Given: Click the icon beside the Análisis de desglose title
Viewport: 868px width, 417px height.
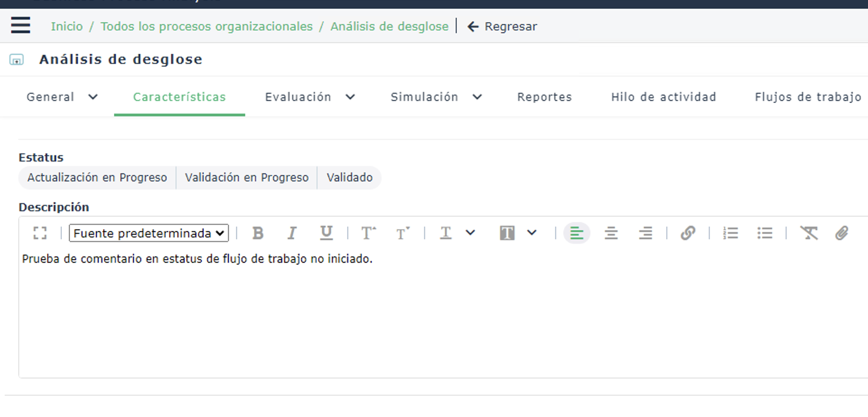Looking at the screenshot, I should point(17,60).
